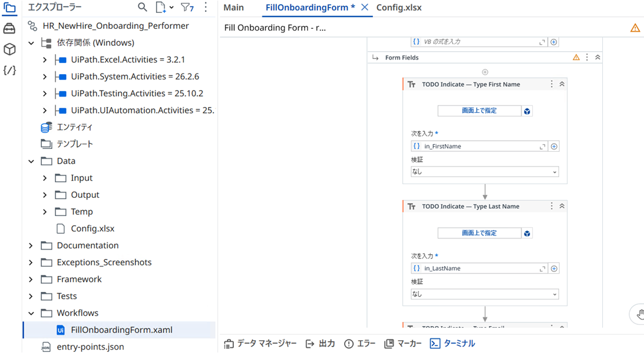The width and height of the screenshot is (644, 359).
Task: Select the エンティティ item
Action: (74, 127)
